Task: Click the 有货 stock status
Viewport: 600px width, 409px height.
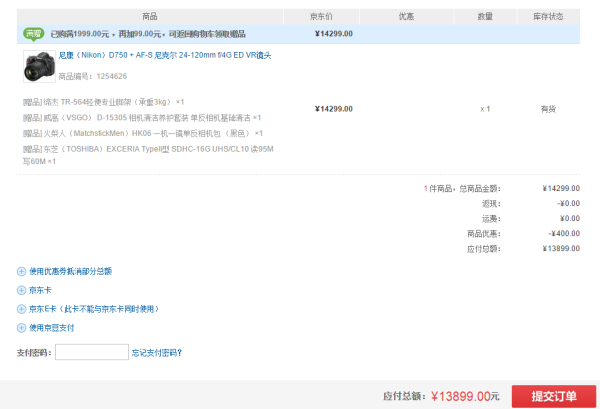Action: (548, 109)
